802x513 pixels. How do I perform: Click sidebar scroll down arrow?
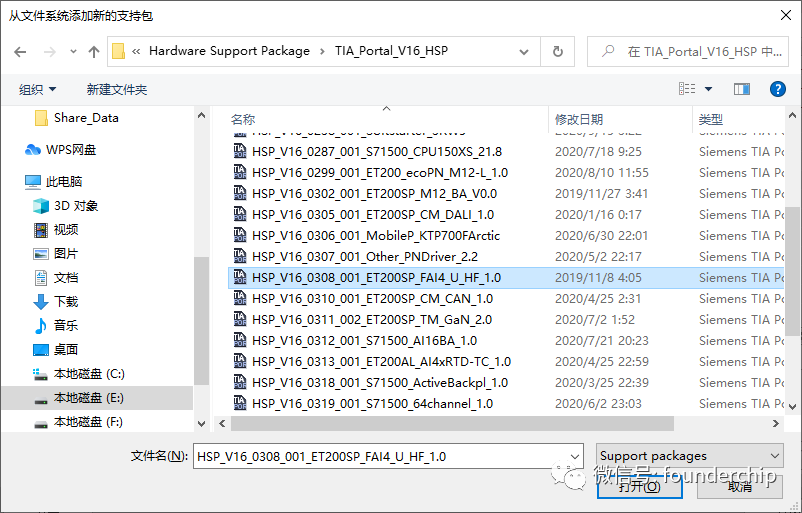202,423
